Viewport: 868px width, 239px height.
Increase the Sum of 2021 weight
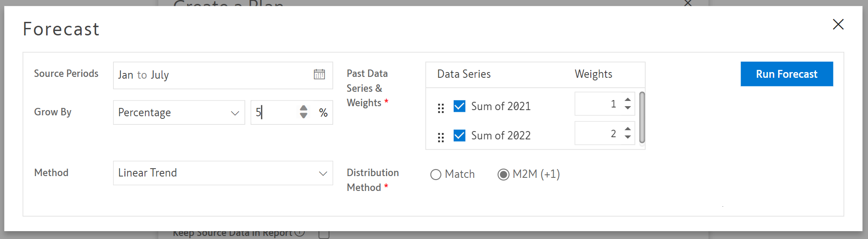[x=627, y=100]
